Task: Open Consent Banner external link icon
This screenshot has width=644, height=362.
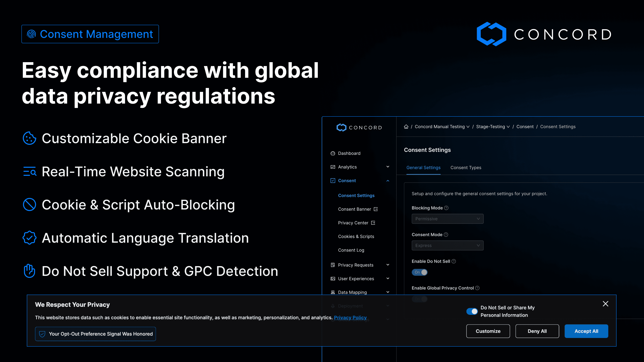Action: 375,209
